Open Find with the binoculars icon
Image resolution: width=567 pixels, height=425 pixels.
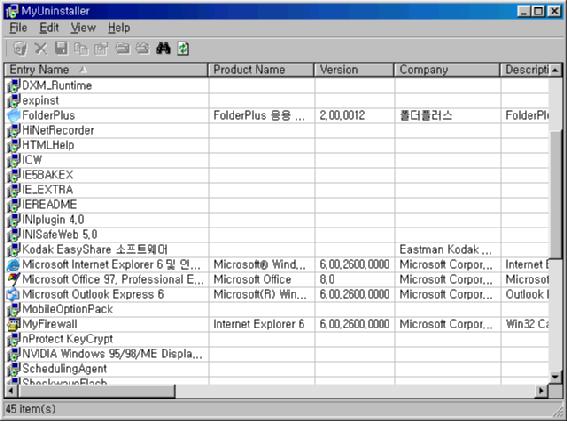163,48
